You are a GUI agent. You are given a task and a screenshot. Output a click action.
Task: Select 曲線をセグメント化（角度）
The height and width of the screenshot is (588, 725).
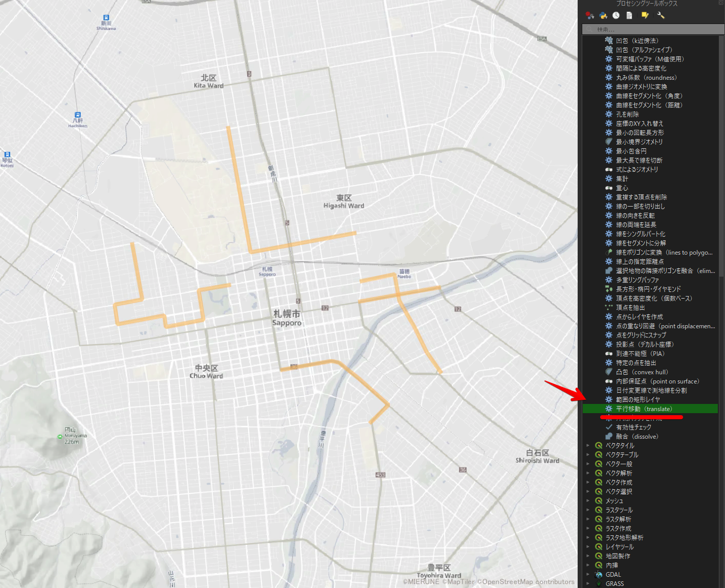tap(649, 96)
